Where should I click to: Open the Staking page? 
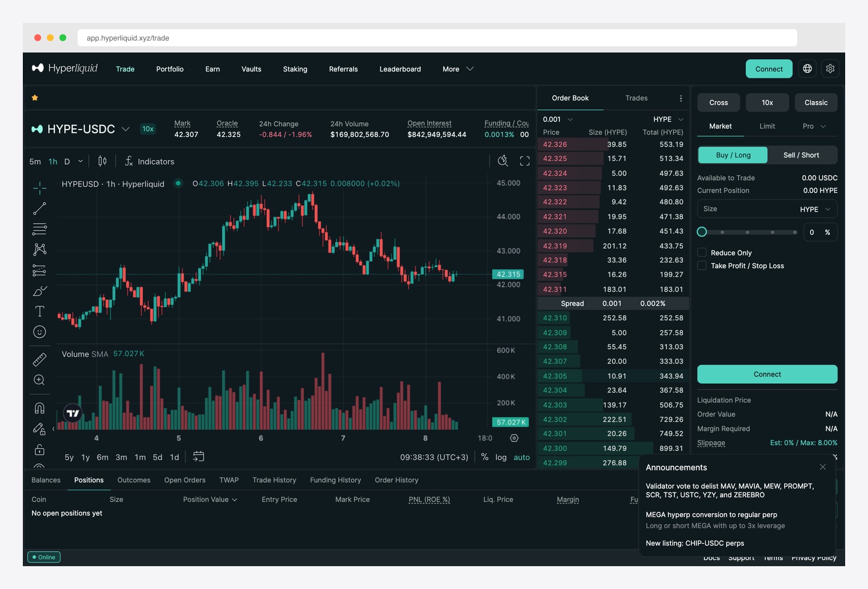(x=295, y=69)
